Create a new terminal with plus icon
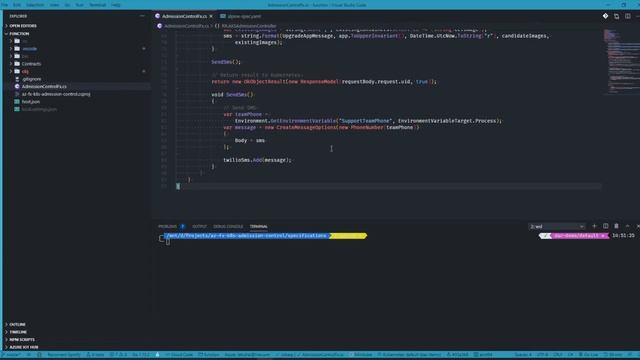 coord(594,226)
